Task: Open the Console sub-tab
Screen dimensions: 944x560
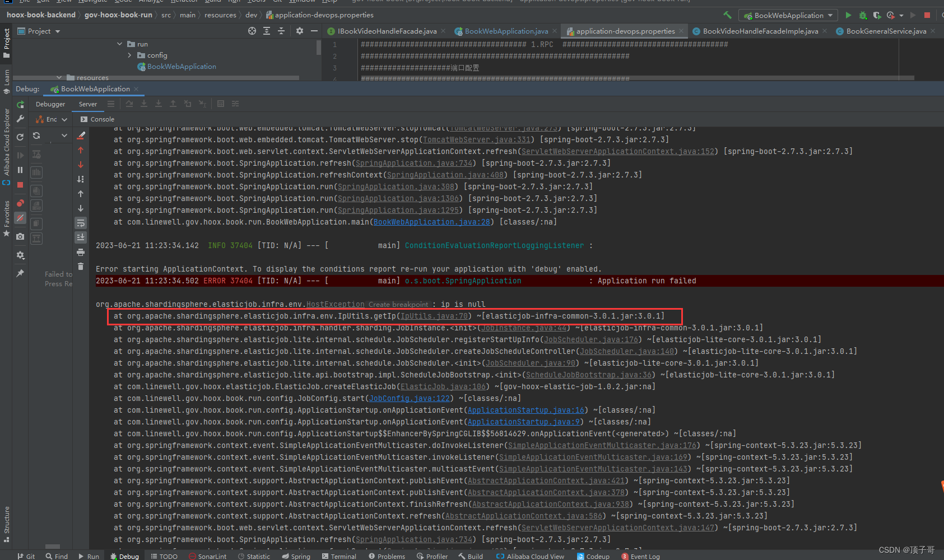Action: [97, 119]
